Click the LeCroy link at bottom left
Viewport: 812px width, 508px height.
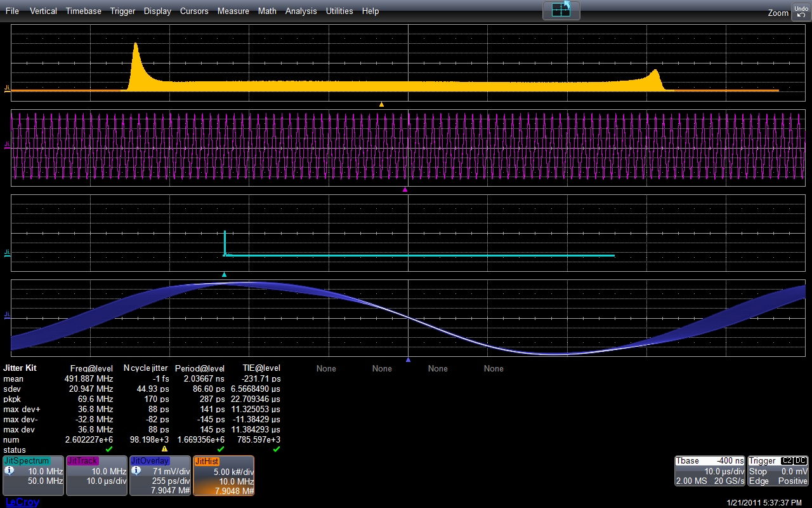pos(22,502)
